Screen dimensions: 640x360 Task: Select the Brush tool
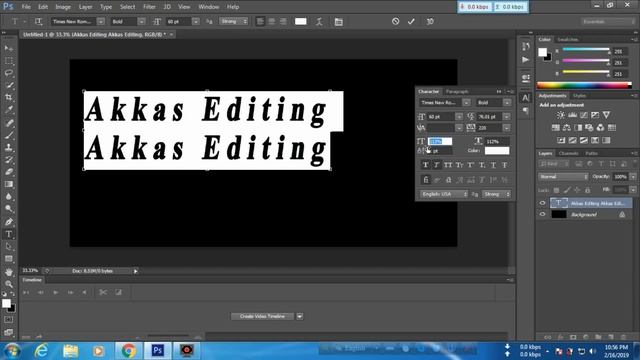pyautogui.click(x=9, y=135)
